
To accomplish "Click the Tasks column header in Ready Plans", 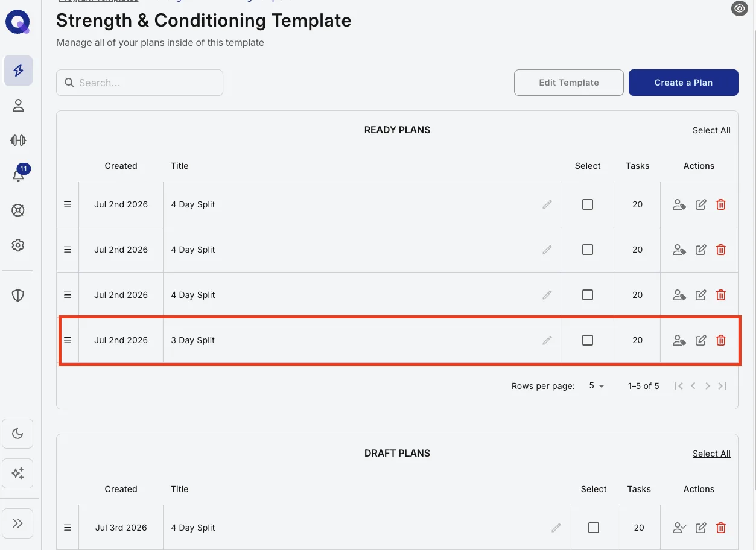I will (x=638, y=166).
